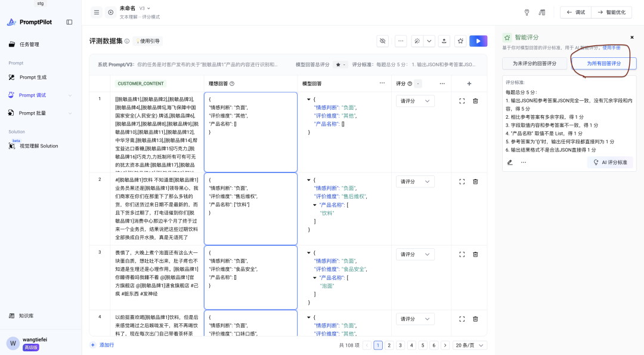Open the 使用引导 guide
Viewport: 644px width, 355px height.
point(148,41)
